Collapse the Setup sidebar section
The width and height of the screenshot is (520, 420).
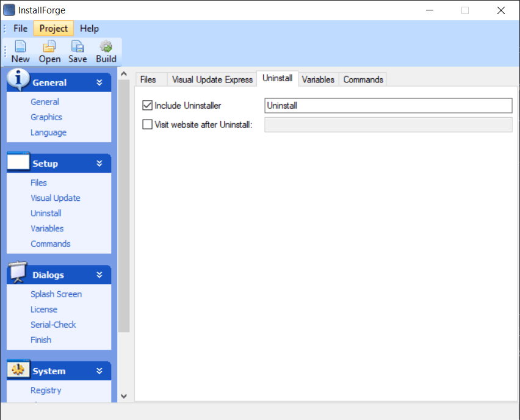point(99,163)
